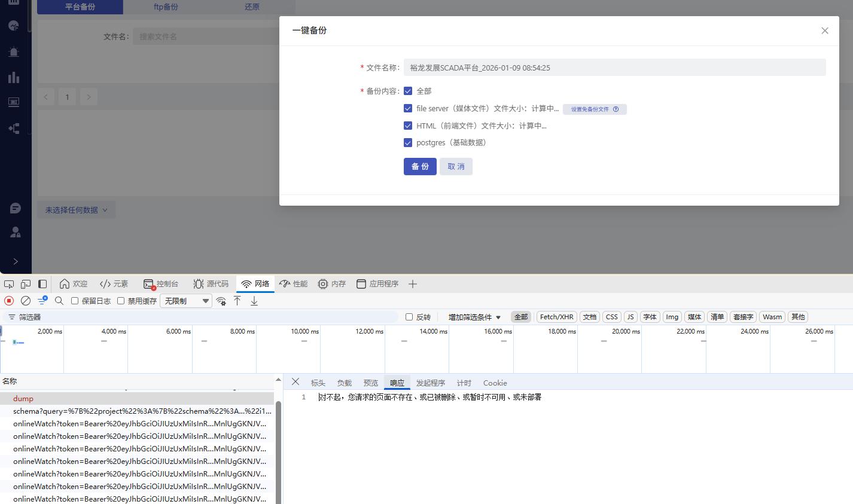Open network search magnifier
This screenshot has height=504, width=853.
(x=59, y=301)
